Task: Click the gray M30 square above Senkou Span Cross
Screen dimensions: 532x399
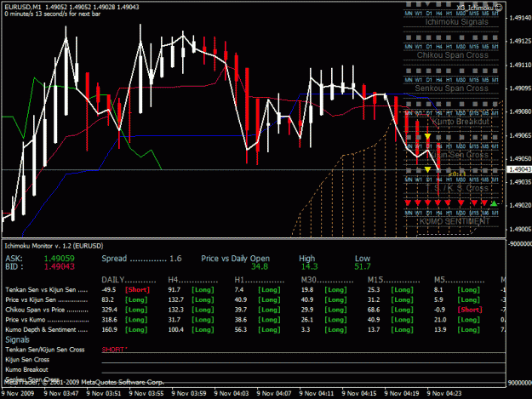Action: pos(460,71)
